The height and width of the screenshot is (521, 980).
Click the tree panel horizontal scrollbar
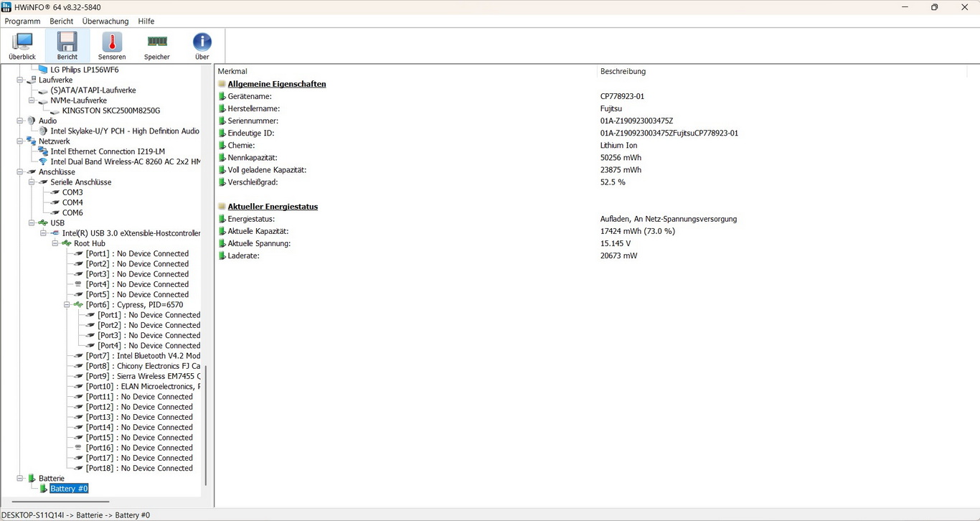[x=61, y=502]
